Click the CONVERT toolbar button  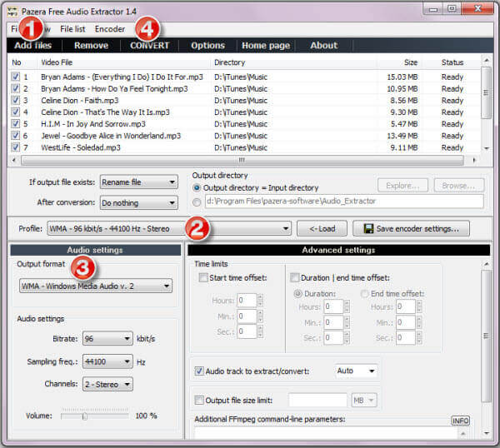[x=149, y=46]
